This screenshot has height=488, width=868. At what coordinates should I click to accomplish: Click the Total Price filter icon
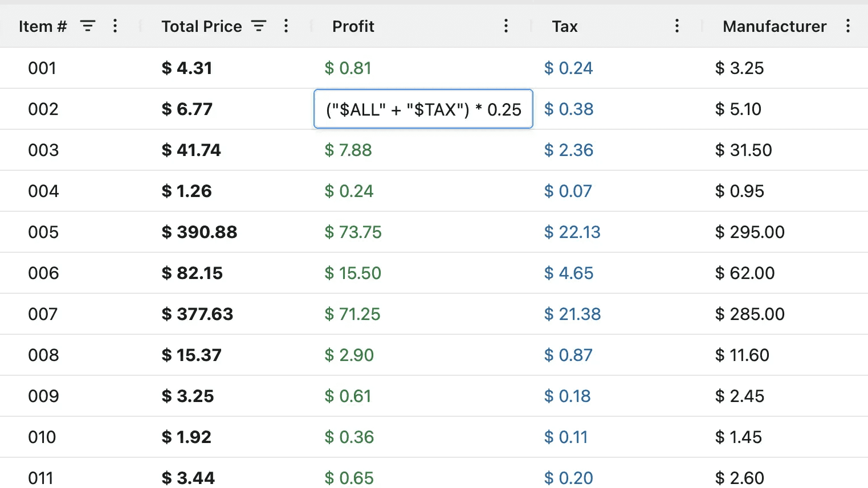pos(259,26)
